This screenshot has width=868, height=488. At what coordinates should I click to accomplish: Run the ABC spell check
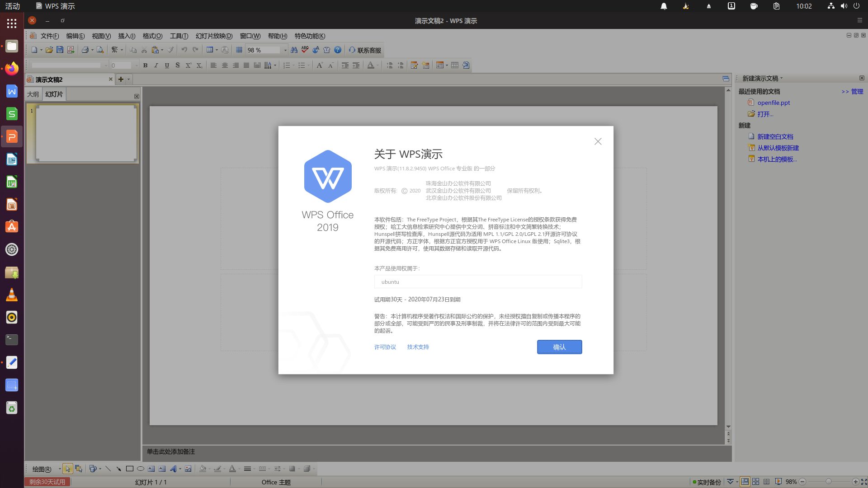click(305, 50)
